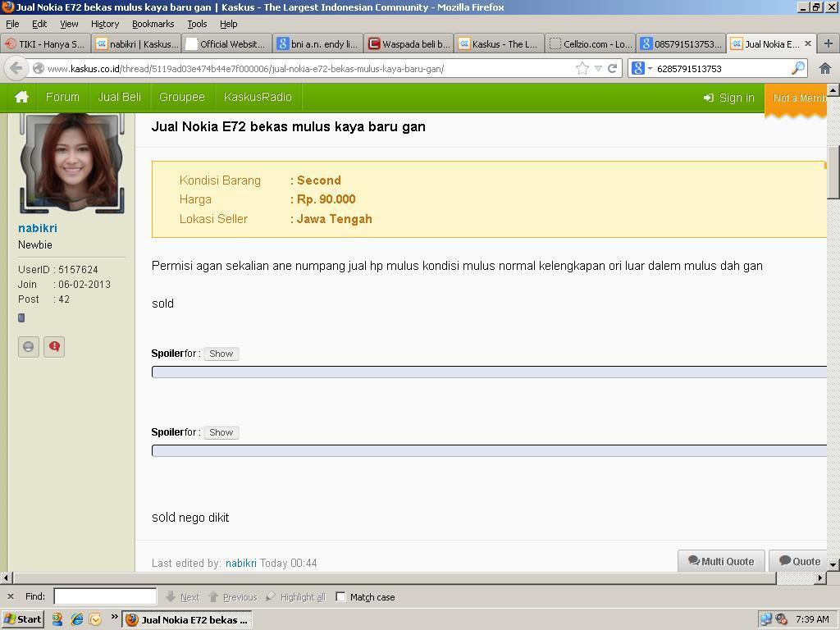Click the Quote button
840x630 pixels.
coord(799,561)
